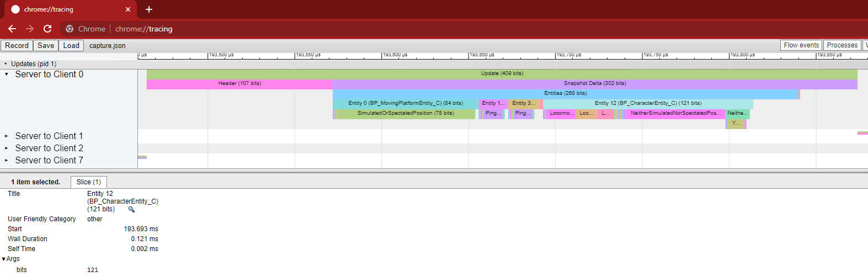Toggle Flow events display

801,45
